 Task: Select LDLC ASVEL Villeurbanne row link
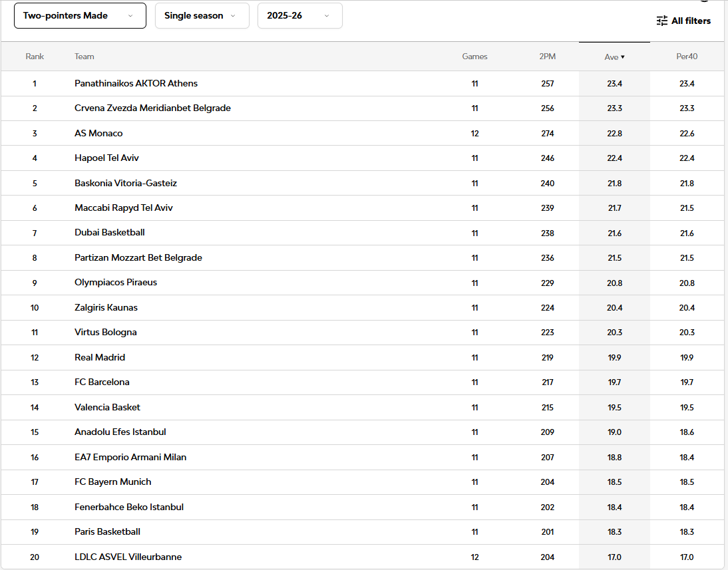click(128, 557)
